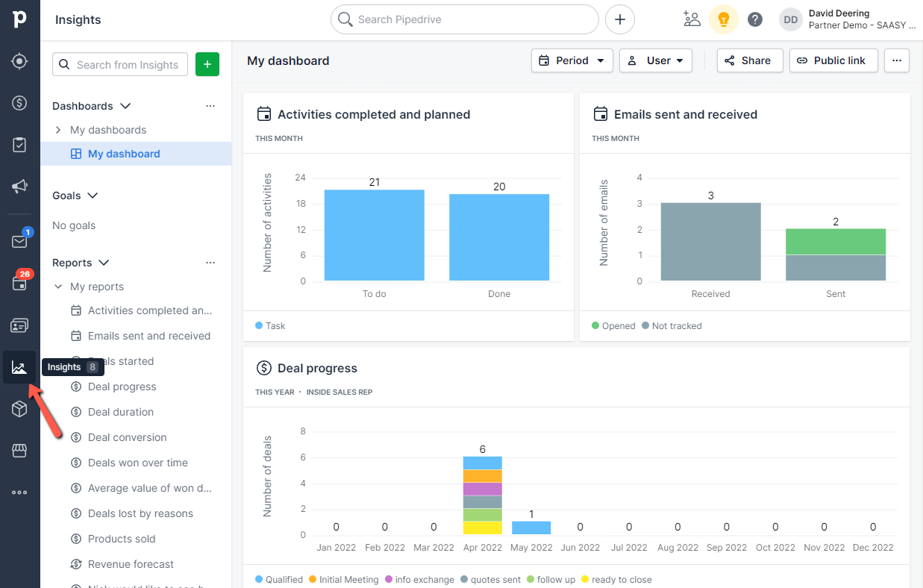This screenshot has width=923, height=588.
Task: Click the Public link button
Action: [x=833, y=60]
